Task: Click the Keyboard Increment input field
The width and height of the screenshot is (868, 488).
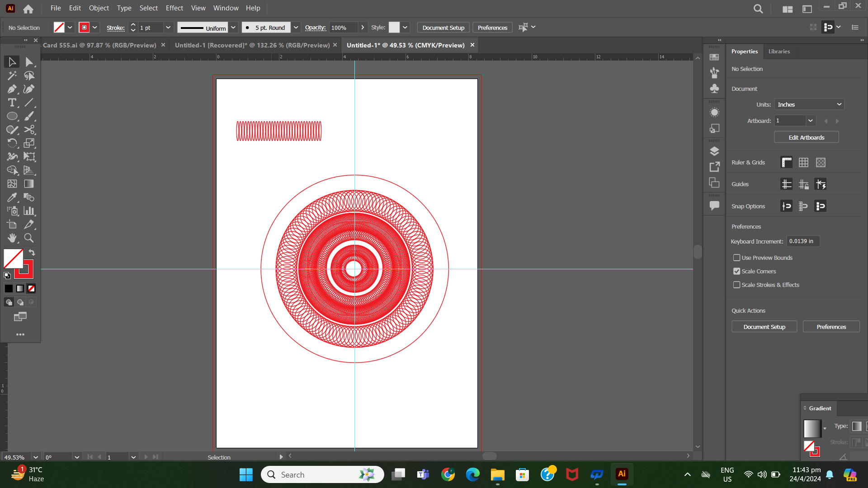Action: click(803, 241)
